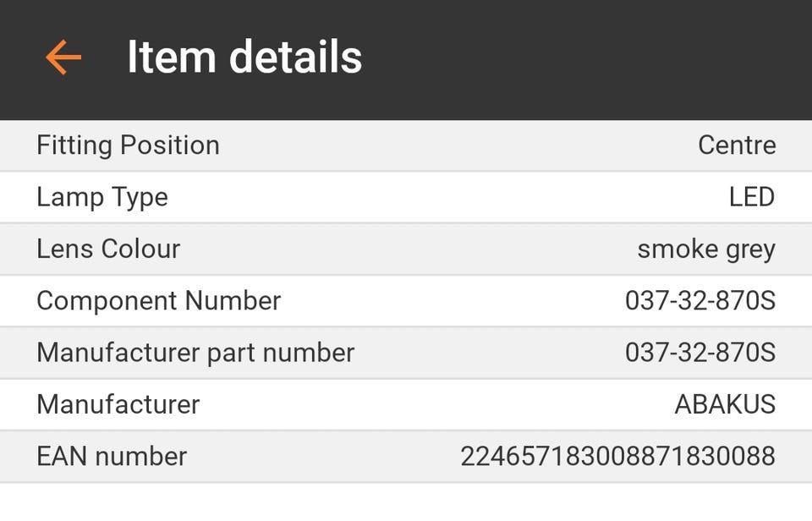Screen dimensions: 812x521
Task: Select the Component Number value 037-32-870S
Action: click(x=700, y=300)
